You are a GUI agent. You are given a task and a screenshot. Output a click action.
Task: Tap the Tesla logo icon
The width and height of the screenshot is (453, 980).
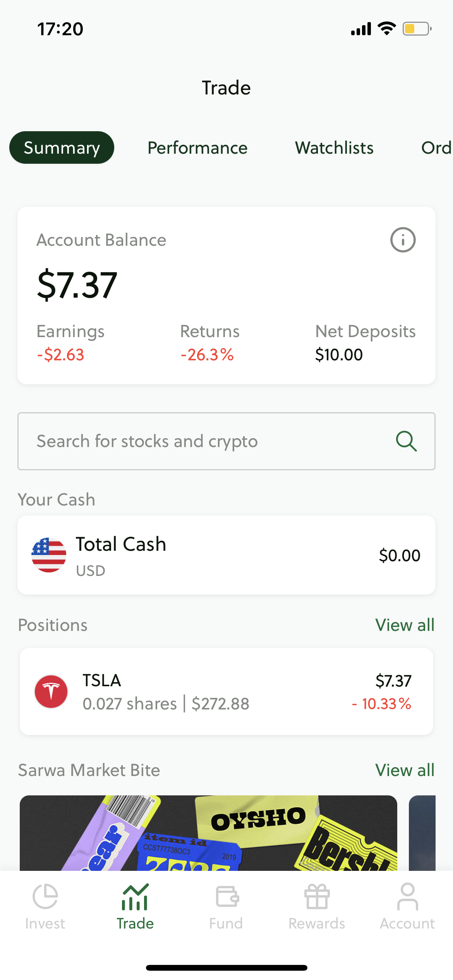coord(51,692)
